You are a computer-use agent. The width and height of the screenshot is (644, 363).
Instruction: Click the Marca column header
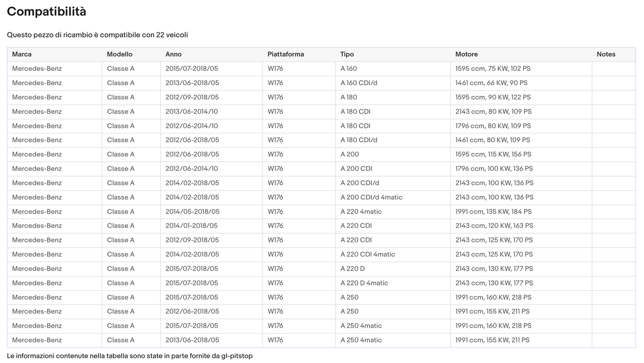tap(22, 54)
